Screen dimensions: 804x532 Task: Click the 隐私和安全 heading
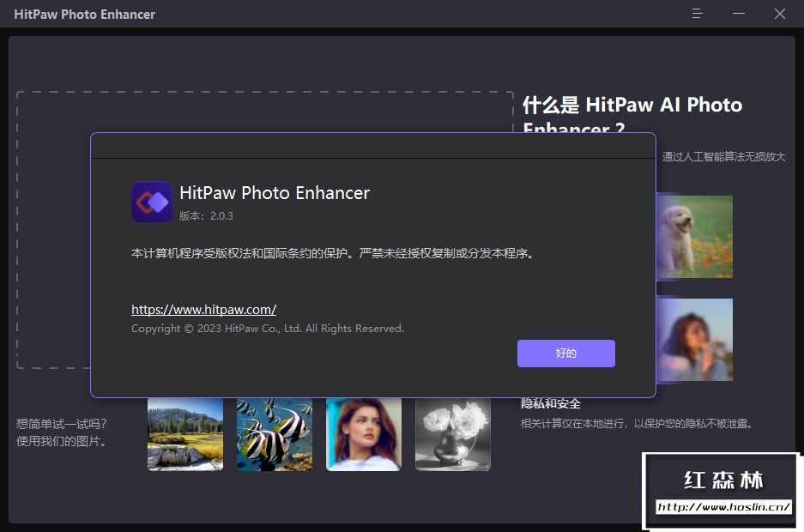tap(551, 404)
